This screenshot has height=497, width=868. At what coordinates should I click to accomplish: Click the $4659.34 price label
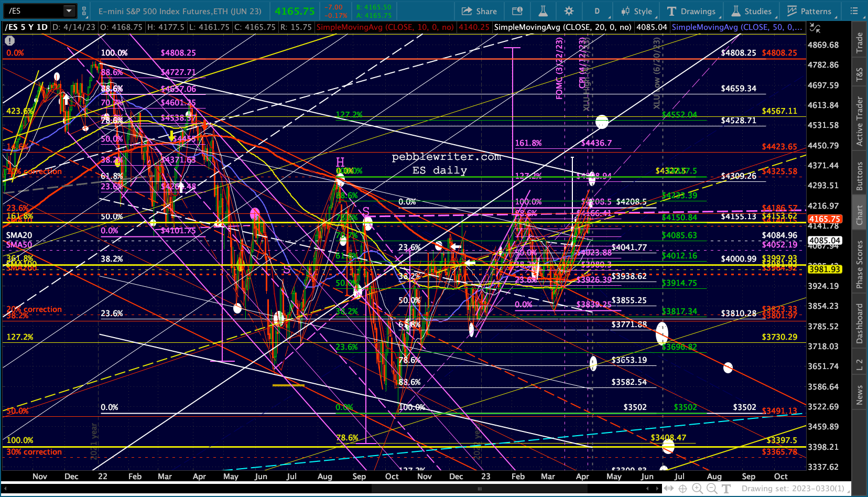pos(739,89)
